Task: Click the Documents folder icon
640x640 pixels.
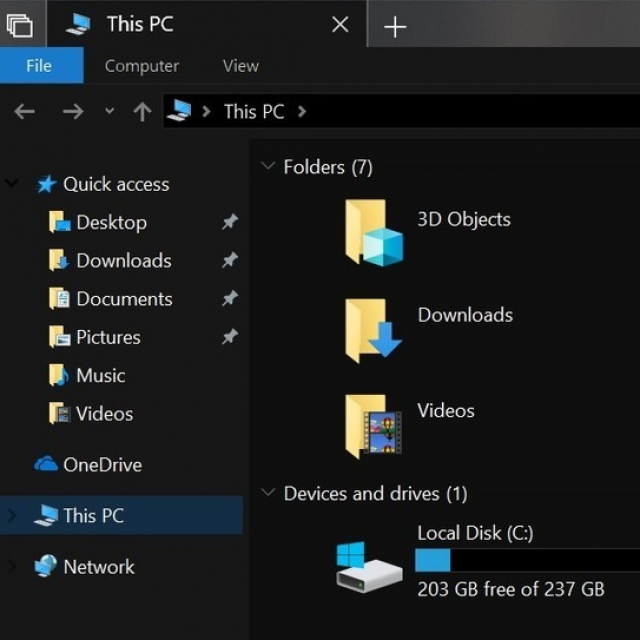Action: pos(59,298)
